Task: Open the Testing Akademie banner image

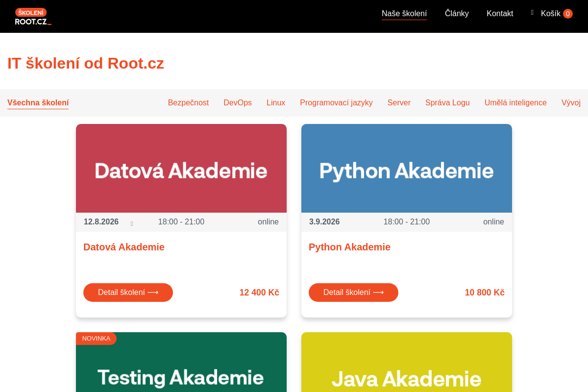Action: 181,362
